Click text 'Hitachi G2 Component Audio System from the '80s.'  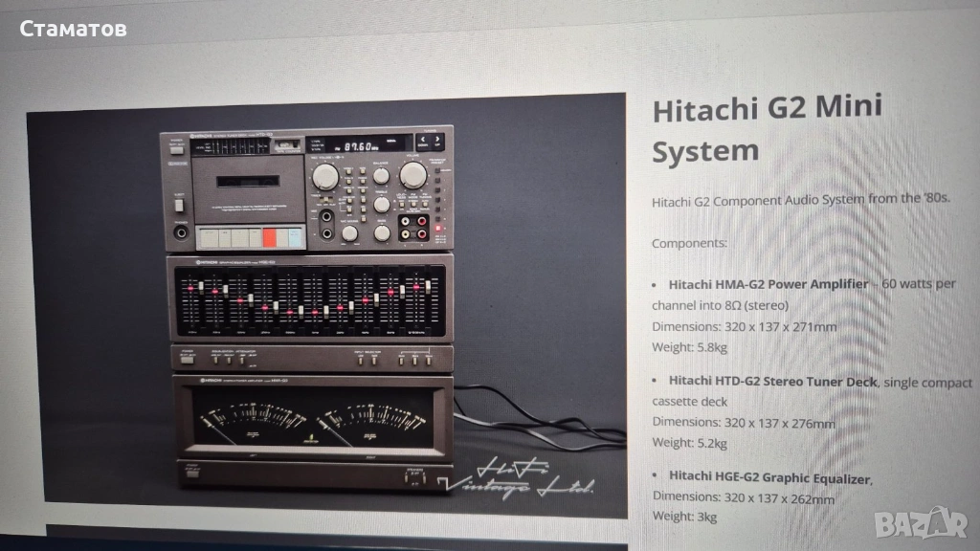[801, 200]
